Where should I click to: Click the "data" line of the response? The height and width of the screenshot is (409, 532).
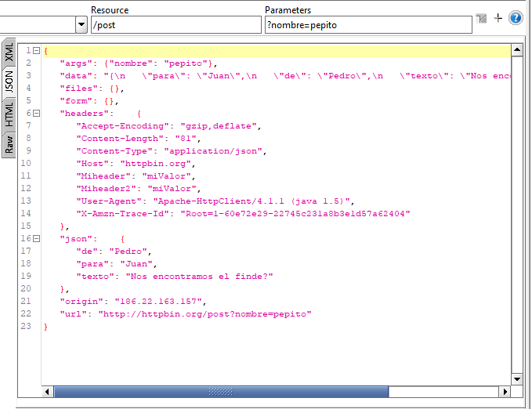[x=285, y=76]
